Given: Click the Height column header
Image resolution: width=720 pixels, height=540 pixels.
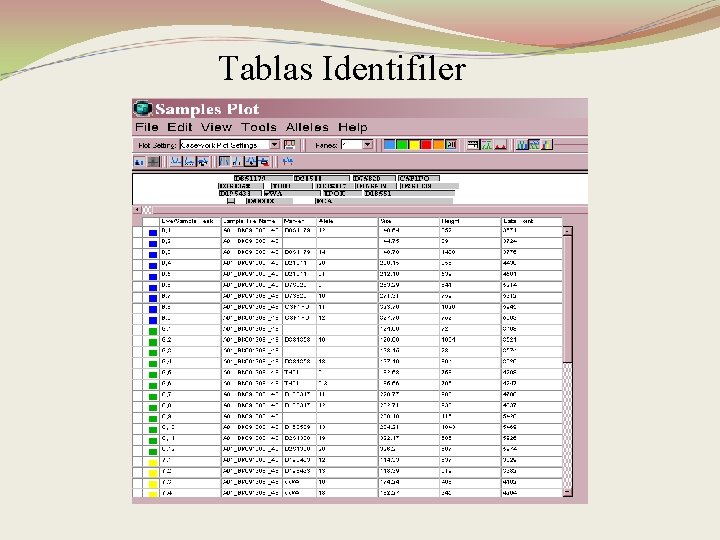Looking at the screenshot, I should tap(470, 221).
